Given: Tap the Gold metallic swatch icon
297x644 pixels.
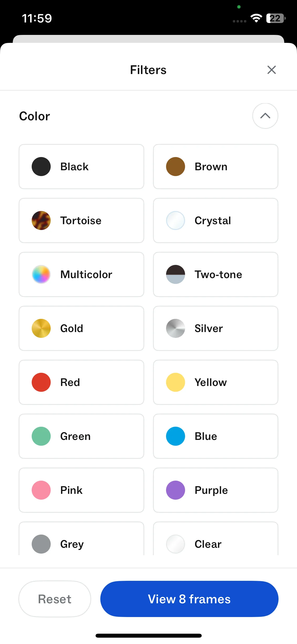Looking at the screenshot, I should 41,328.
